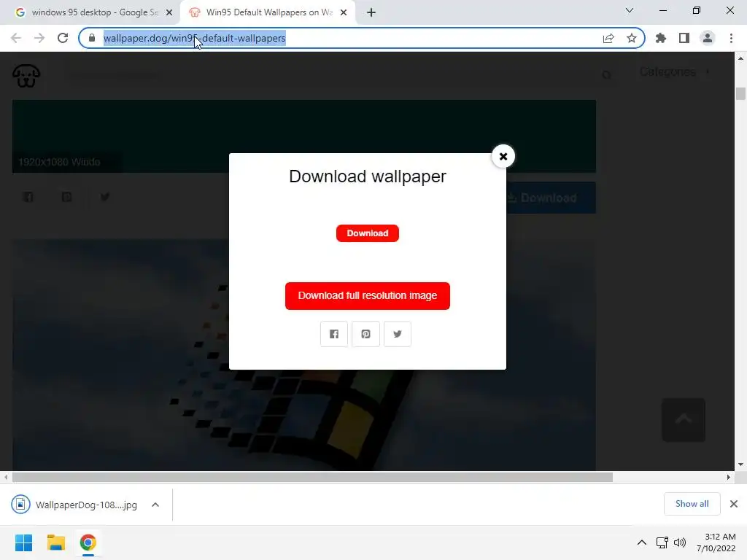
Task: Open File Explorer from taskbar
Action: (x=55, y=542)
